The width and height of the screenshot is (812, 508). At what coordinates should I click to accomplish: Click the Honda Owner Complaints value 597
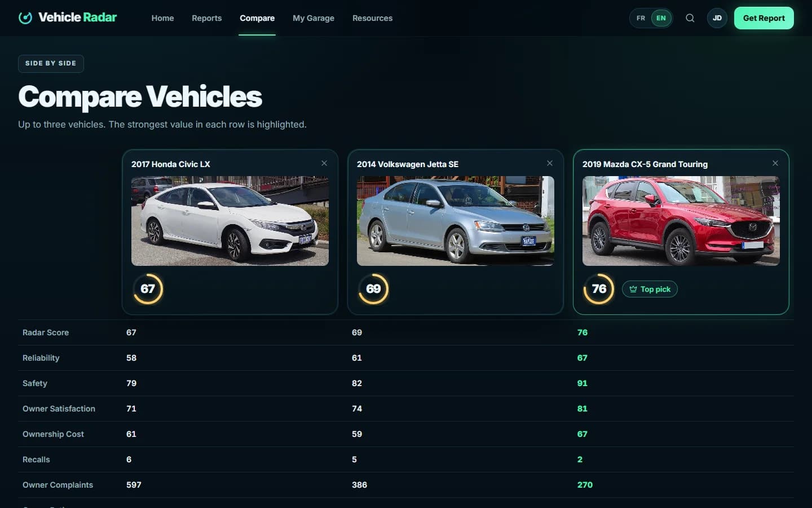coord(134,485)
